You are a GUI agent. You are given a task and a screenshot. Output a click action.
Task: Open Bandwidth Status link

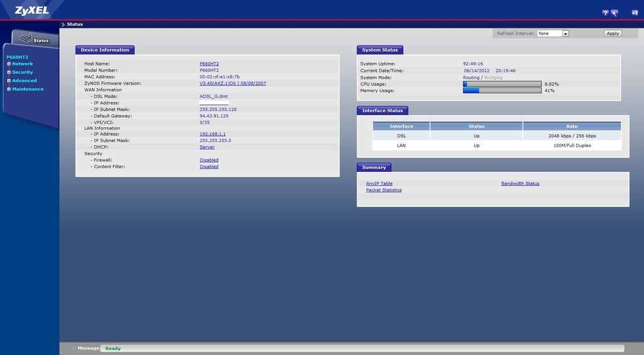pyautogui.click(x=520, y=184)
